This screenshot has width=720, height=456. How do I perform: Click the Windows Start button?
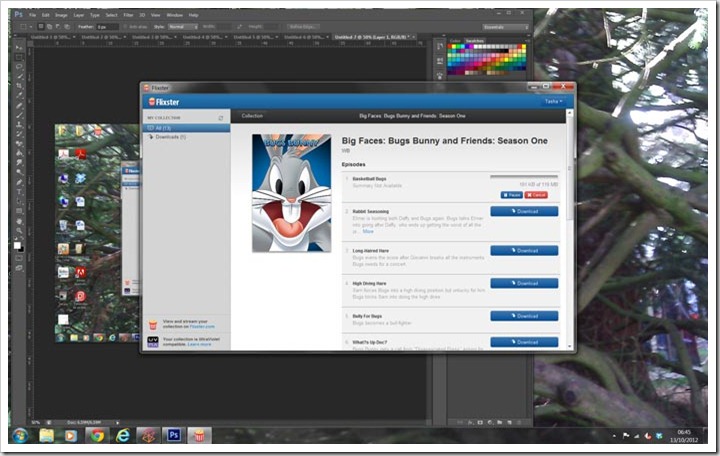(20, 435)
